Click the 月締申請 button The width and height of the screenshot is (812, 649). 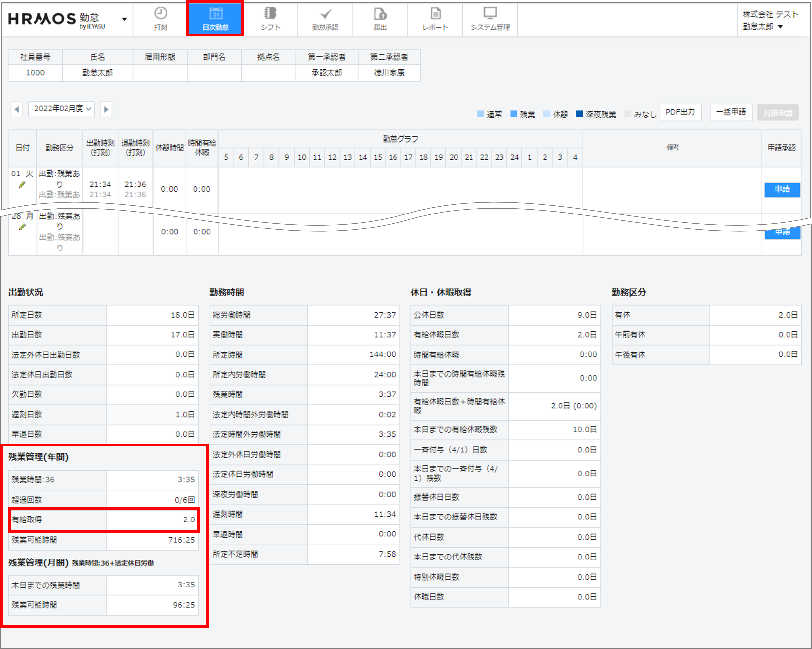[778, 113]
